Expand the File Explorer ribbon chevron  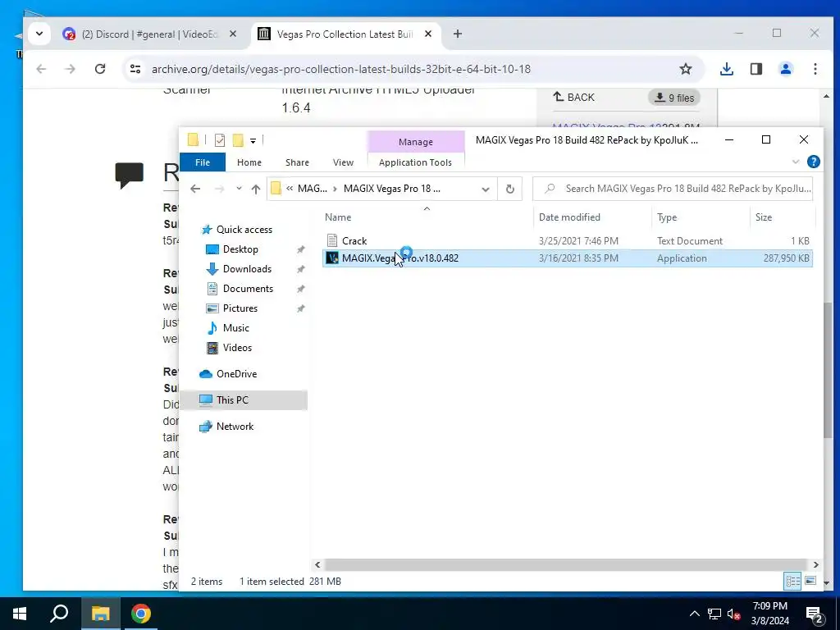click(796, 162)
